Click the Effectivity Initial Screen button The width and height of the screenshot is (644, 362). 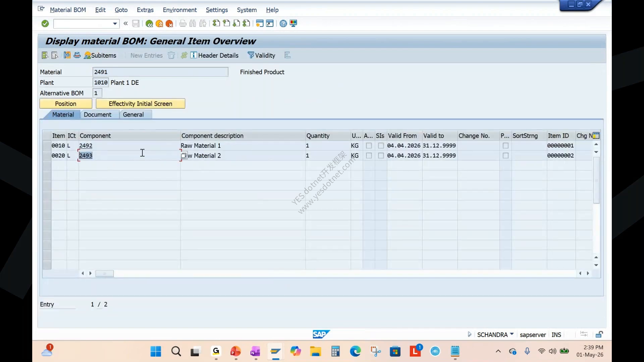(141, 104)
